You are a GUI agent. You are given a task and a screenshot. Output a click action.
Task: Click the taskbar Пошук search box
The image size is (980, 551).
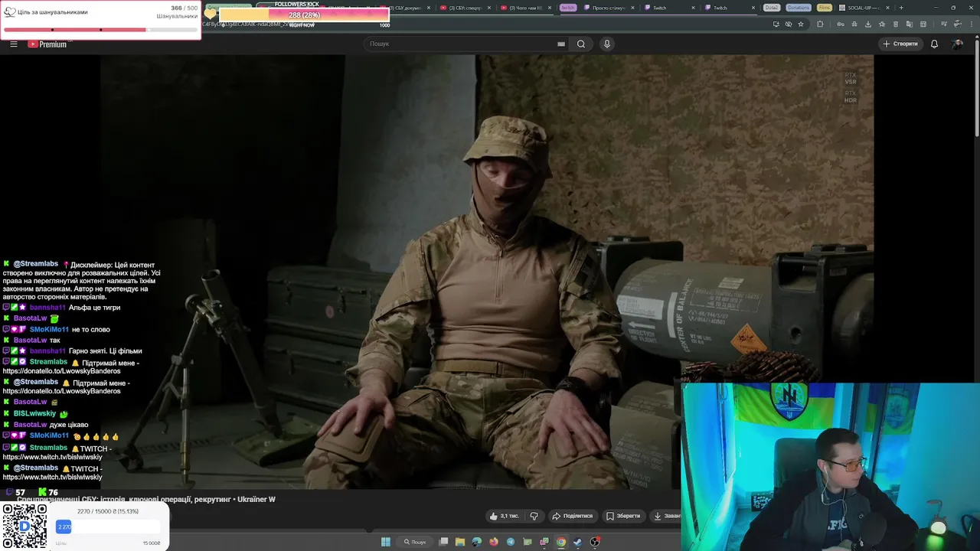[416, 542]
